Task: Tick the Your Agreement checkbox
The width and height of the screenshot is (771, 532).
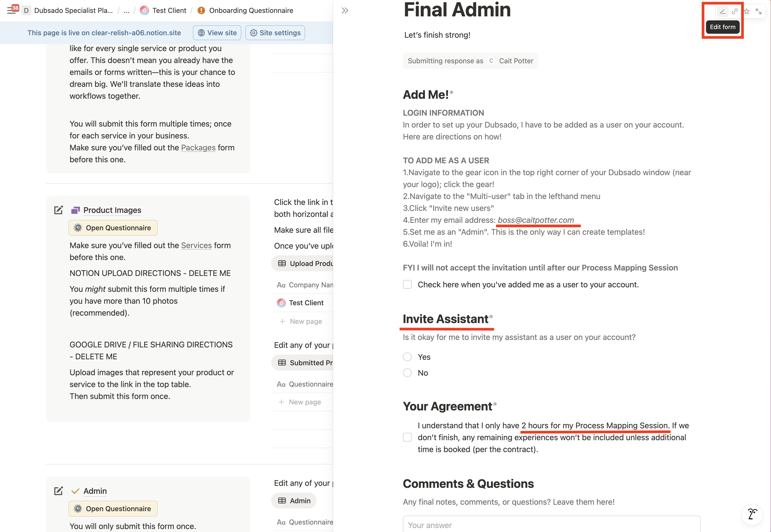Action: click(x=407, y=437)
